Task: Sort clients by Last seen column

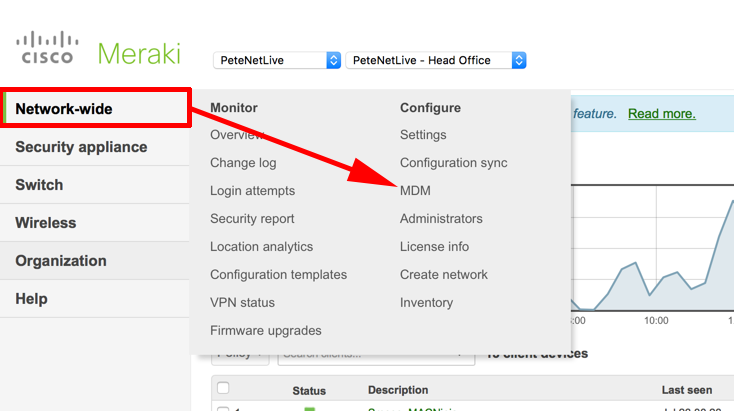Action: [x=687, y=390]
